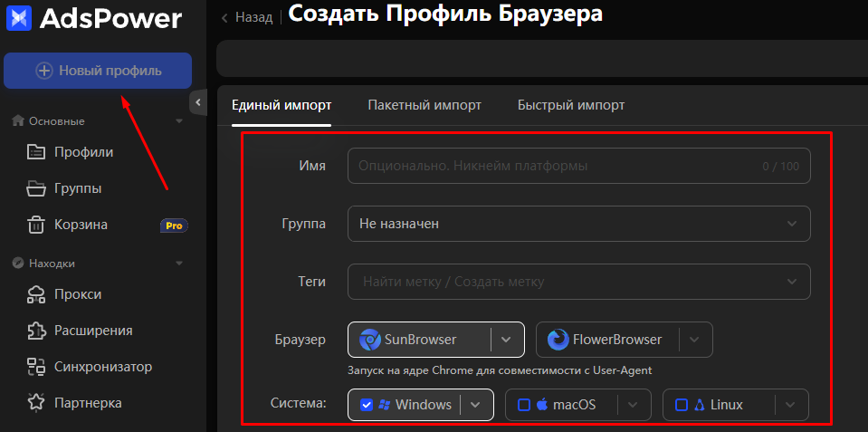Click the 0 / 100 character counter

(x=780, y=166)
